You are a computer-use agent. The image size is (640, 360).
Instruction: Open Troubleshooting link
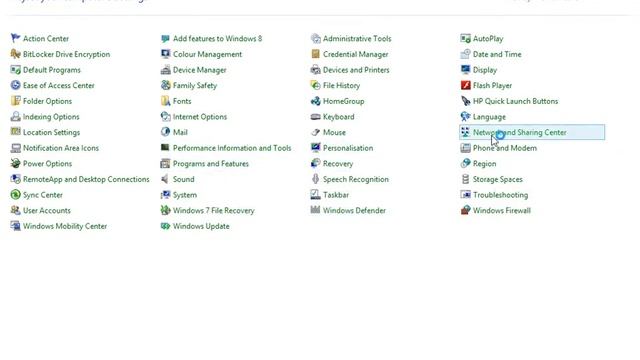click(x=500, y=195)
